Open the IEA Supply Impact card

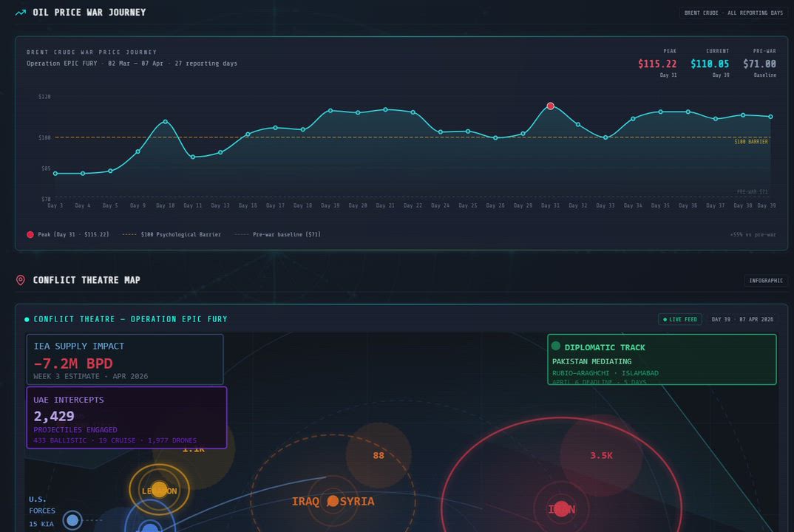pos(125,359)
